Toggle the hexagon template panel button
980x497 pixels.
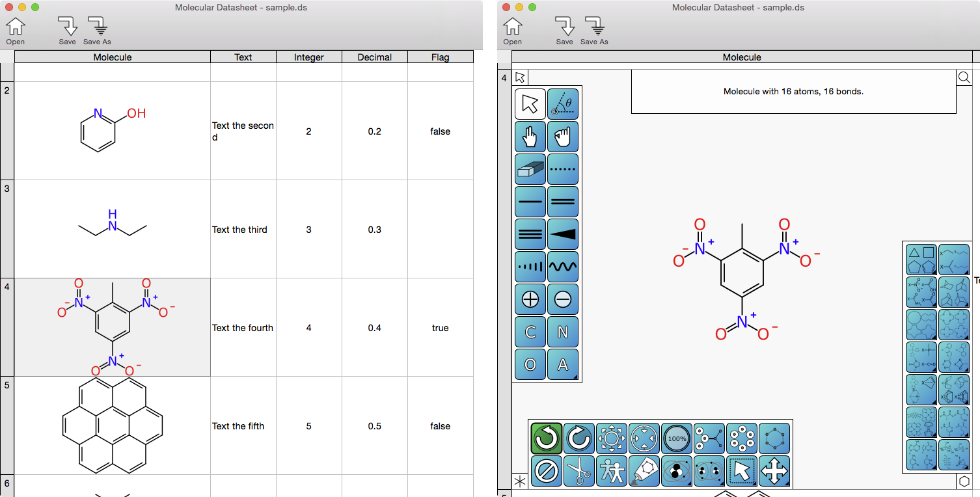point(964,481)
